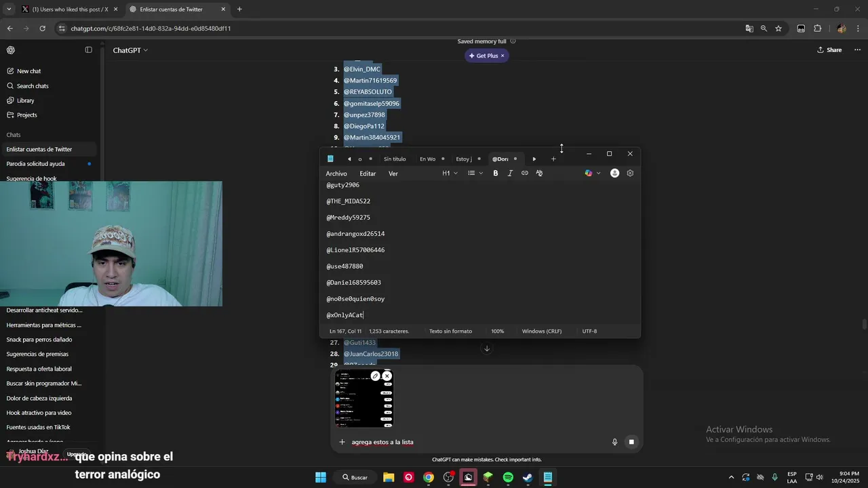Open chat 'Respuesta a oferta laboral'

pos(47,369)
